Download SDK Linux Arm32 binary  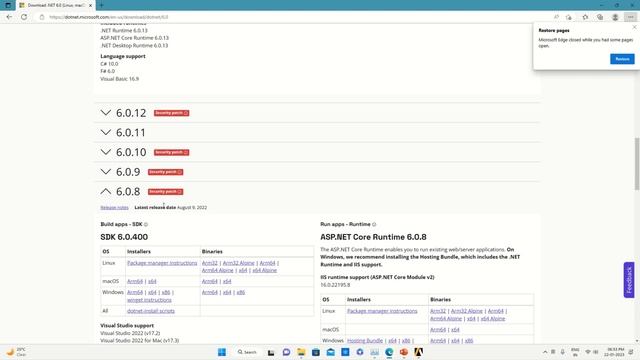point(210,263)
